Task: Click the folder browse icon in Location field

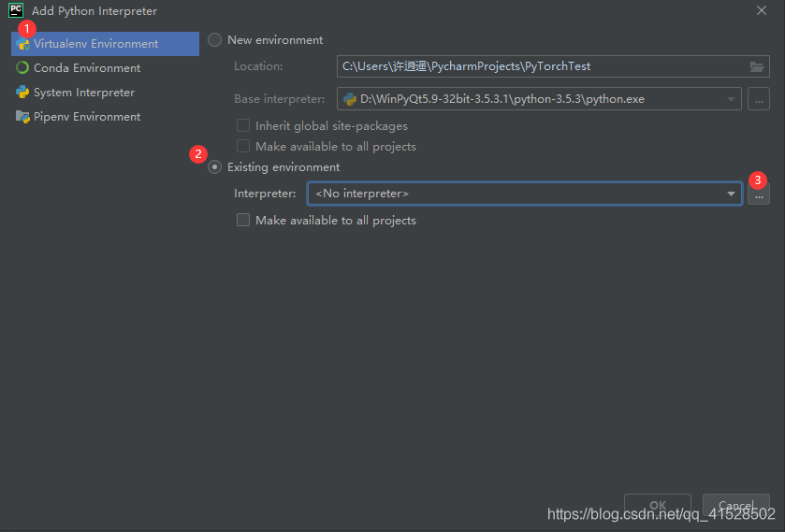Action: 757,66
